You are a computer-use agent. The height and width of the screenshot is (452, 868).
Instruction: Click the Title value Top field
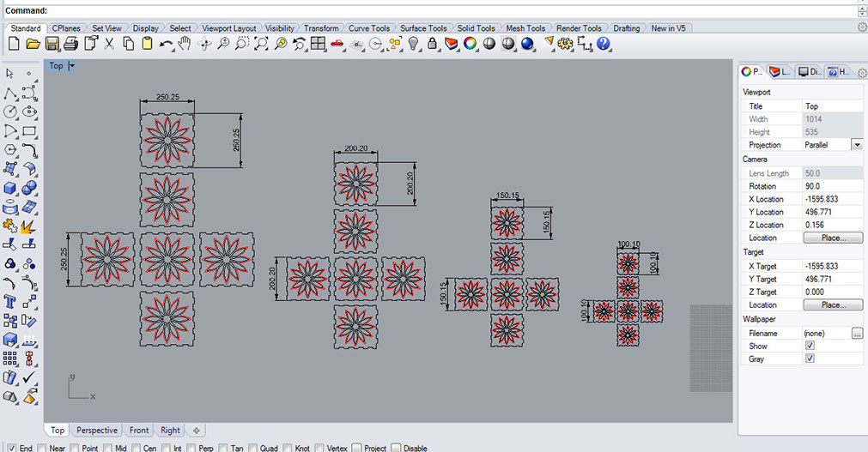click(x=833, y=106)
